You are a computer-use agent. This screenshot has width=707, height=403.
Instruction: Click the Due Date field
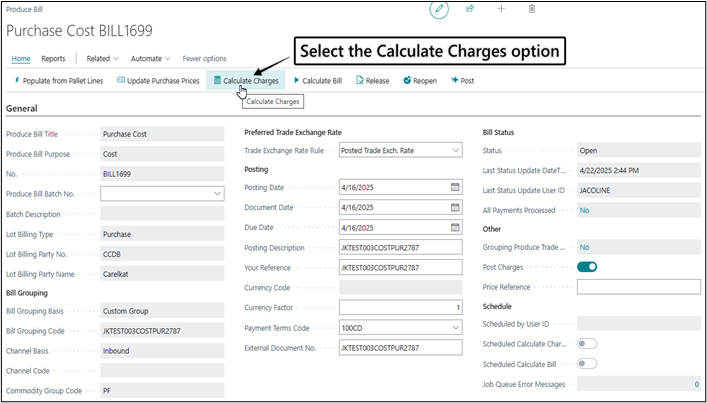click(400, 227)
